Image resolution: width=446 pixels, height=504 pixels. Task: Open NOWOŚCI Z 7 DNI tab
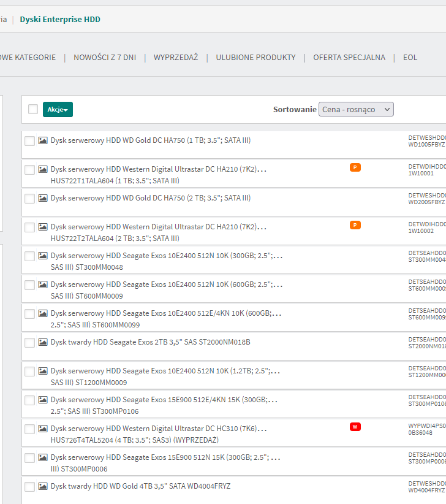coord(105,58)
